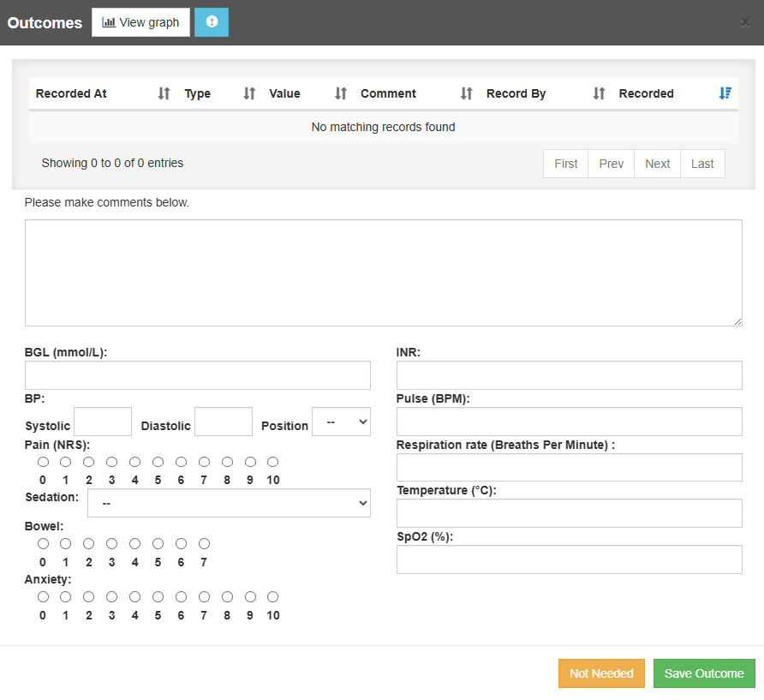The width and height of the screenshot is (764, 700).
Task: Click the blue info icon button
Action: click(x=212, y=22)
